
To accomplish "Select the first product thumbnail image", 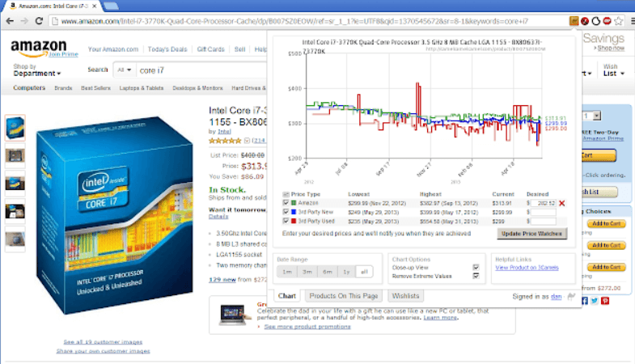I will (15, 128).
